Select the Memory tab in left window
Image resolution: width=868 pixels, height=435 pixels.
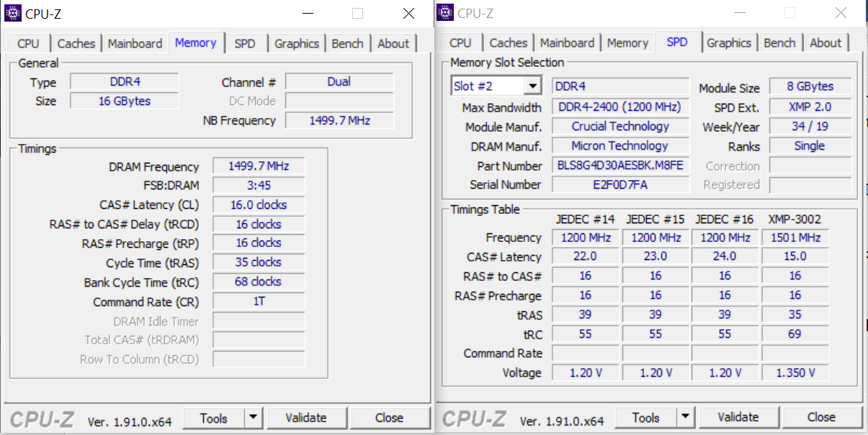tap(195, 42)
